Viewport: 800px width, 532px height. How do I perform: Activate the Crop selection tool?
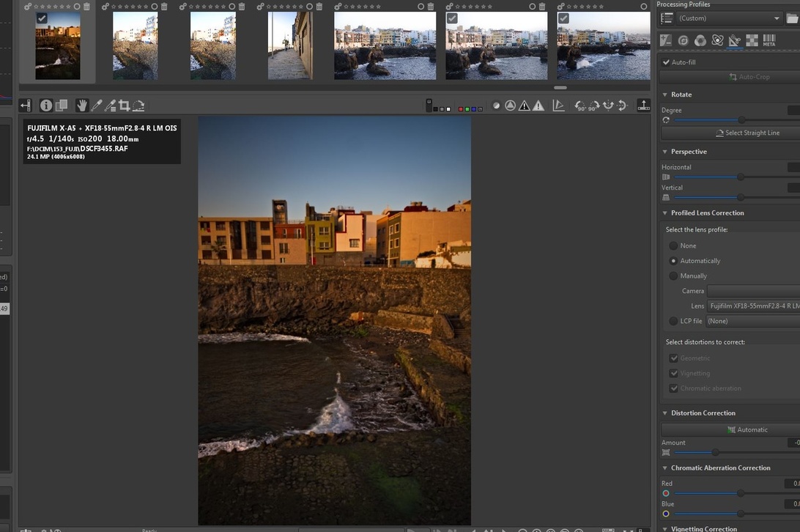[125, 106]
